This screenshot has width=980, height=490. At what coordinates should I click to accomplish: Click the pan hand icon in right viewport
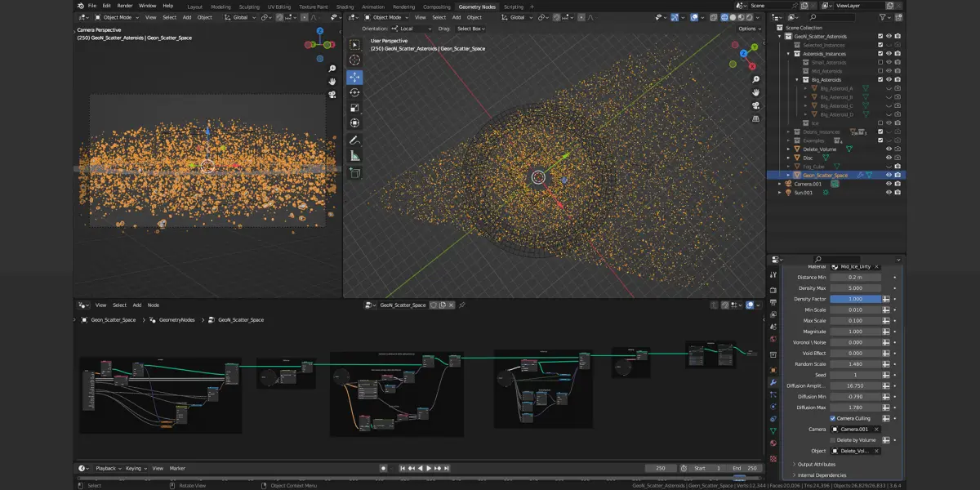pyautogui.click(x=756, y=92)
